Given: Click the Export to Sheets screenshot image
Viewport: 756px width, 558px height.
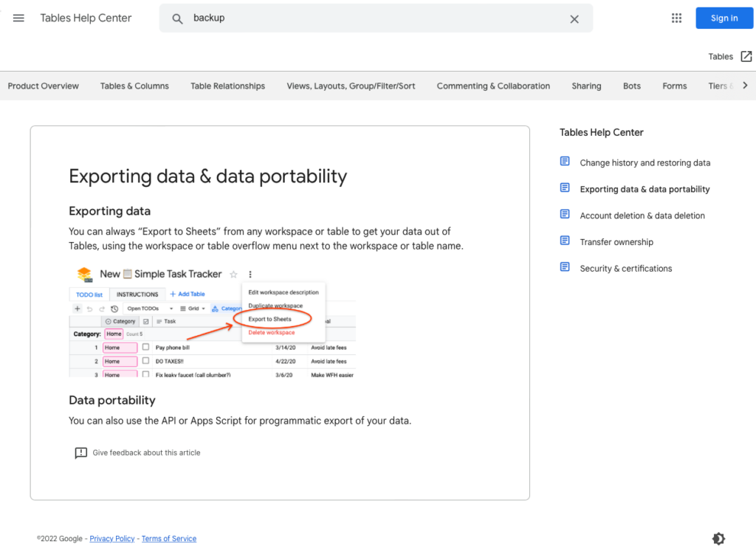Looking at the screenshot, I should pyautogui.click(x=213, y=320).
